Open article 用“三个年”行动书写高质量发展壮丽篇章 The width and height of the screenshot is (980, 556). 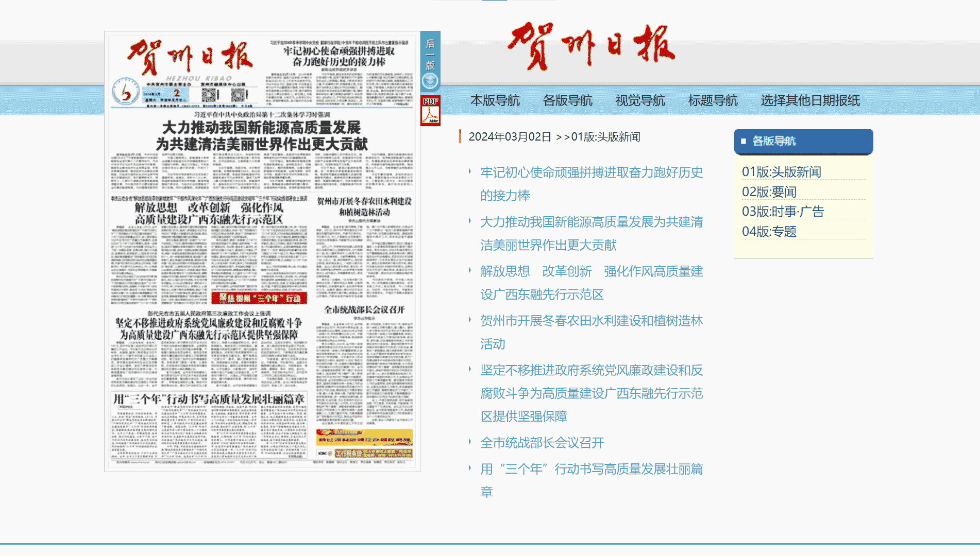[x=592, y=480]
